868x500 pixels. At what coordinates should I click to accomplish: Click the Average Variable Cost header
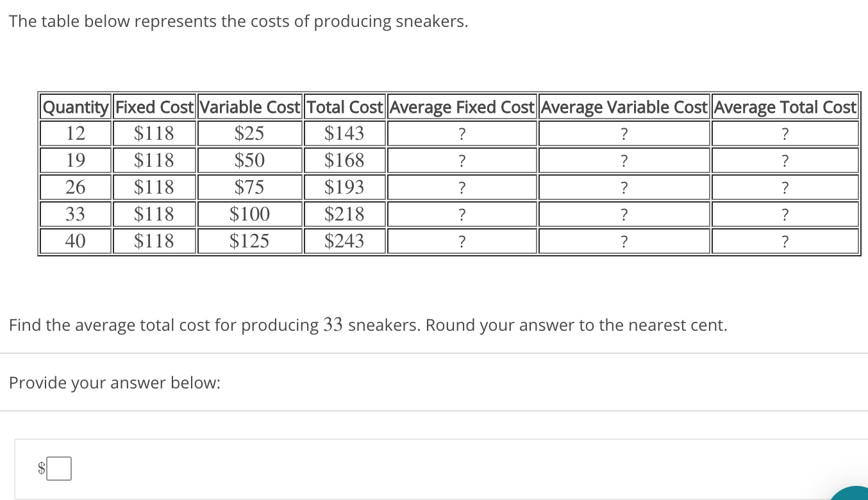[x=624, y=107]
